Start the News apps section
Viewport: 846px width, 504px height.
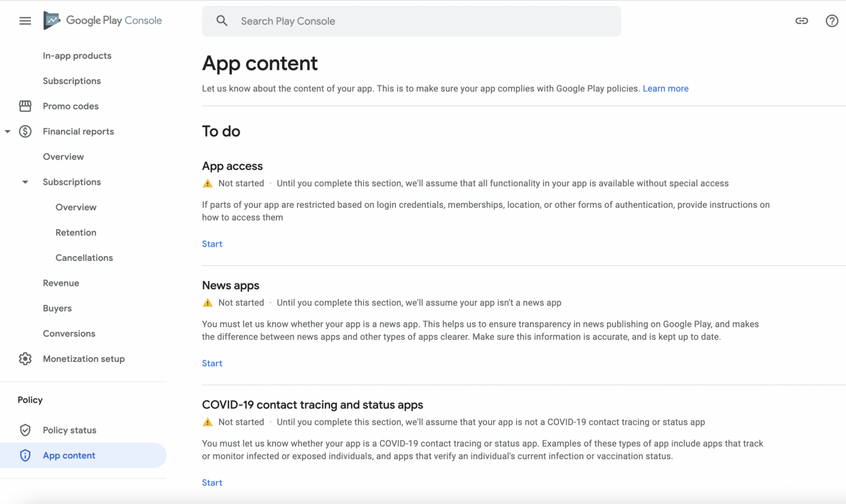click(212, 364)
